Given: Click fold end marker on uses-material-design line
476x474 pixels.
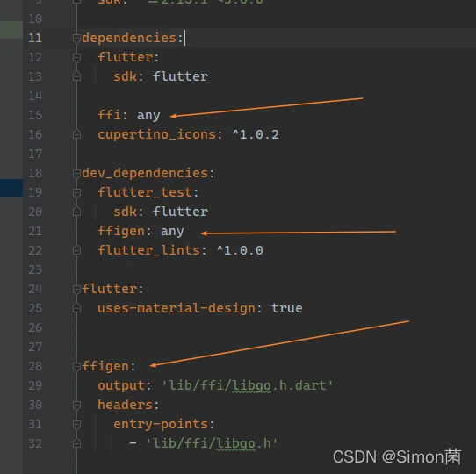Looking at the screenshot, I should pyautogui.click(x=76, y=308).
